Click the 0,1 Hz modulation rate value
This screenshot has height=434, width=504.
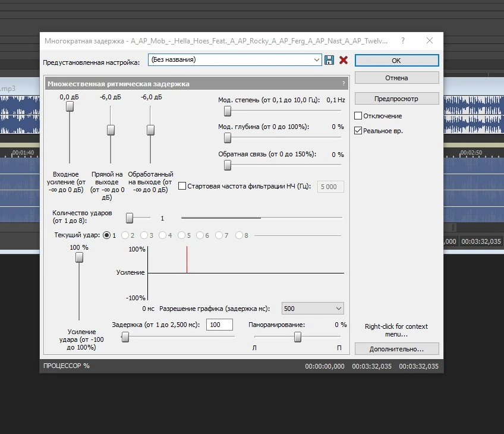(x=336, y=100)
